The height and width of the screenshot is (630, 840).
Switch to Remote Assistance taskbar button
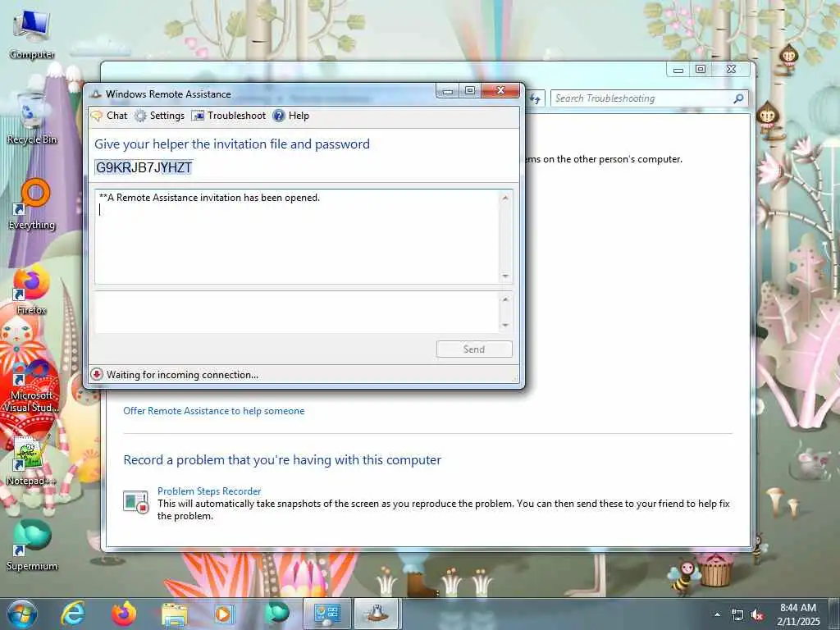tap(377, 614)
